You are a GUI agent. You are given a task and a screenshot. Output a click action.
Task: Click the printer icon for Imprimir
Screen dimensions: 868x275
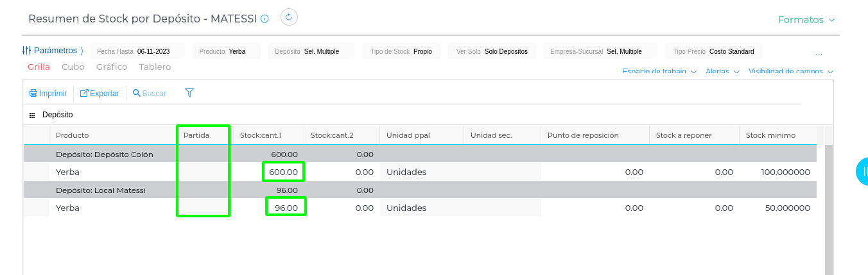click(x=33, y=94)
